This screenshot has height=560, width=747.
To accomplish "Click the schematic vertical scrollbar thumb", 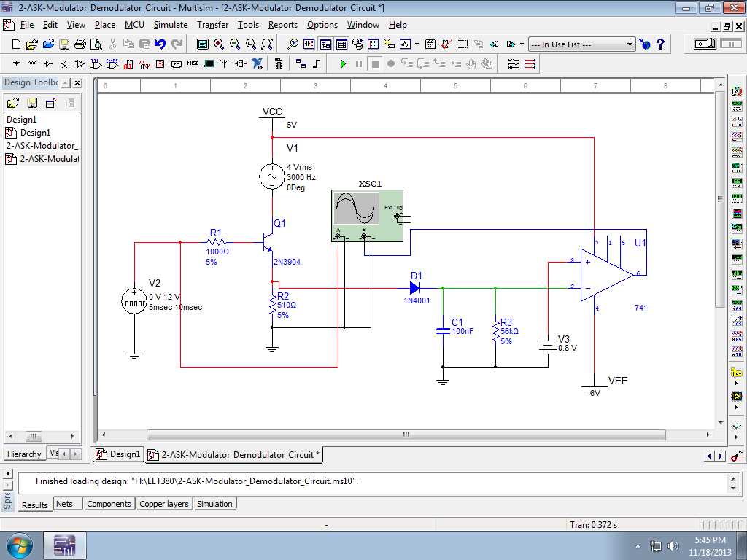I will pos(720,199).
